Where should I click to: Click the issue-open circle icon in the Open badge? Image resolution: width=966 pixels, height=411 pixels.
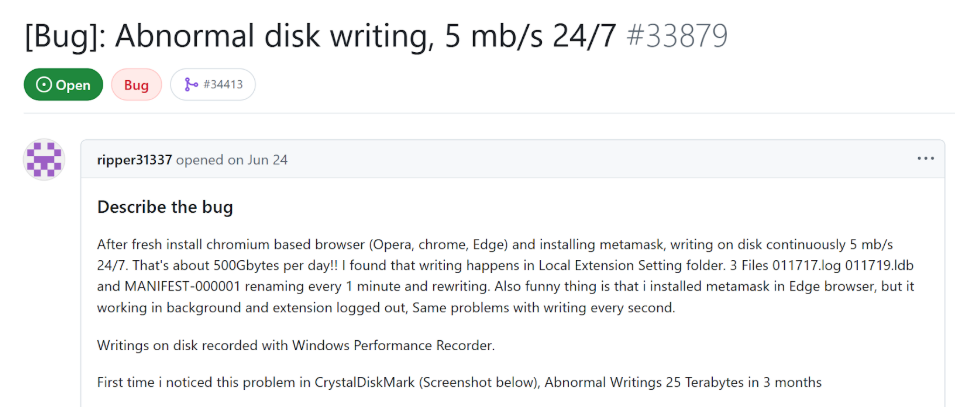click(x=43, y=85)
